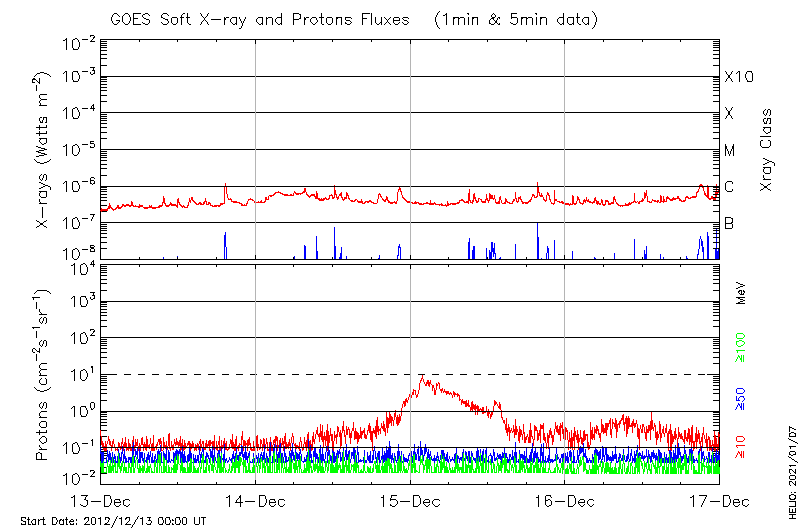Click the 'X-rays (Watts m⁻²)' axis label
This screenshot has height=530, width=800.
click(x=43, y=150)
